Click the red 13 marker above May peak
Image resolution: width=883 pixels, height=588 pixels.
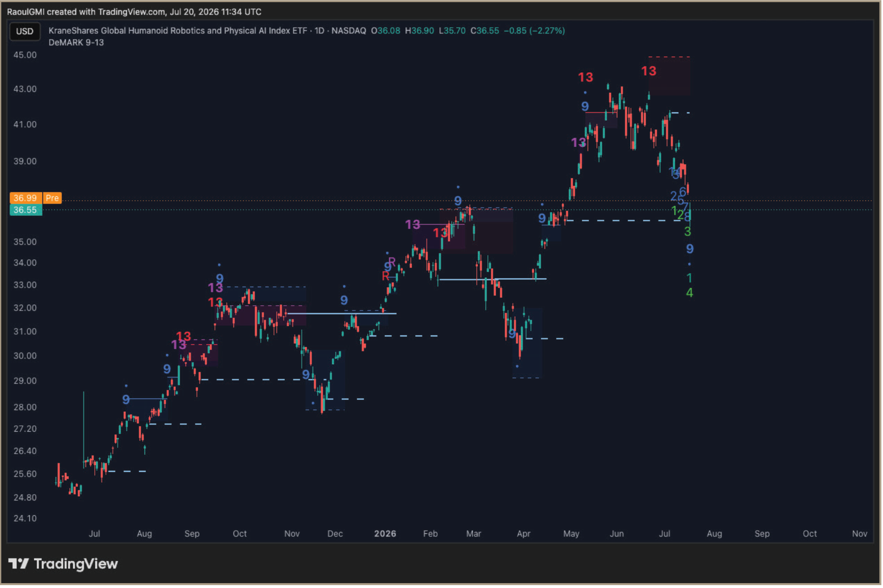(x=586, y=78)
